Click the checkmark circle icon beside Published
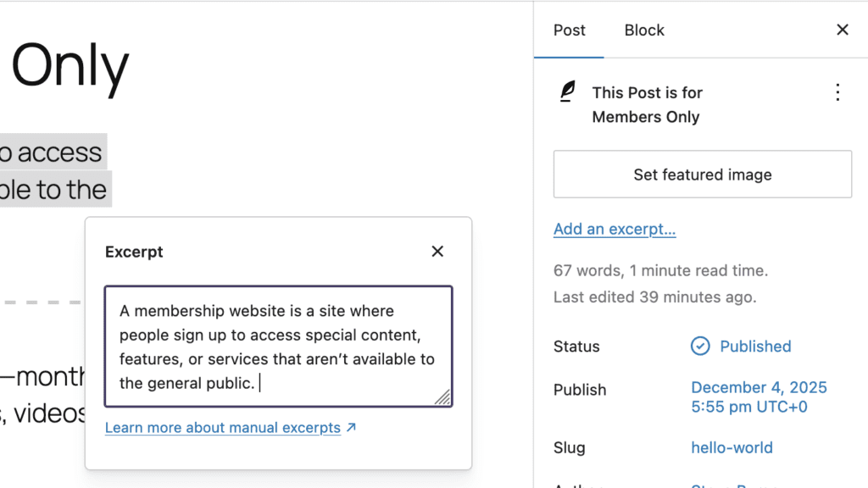The height and width of the screenshot is (488, 868). 700,347
